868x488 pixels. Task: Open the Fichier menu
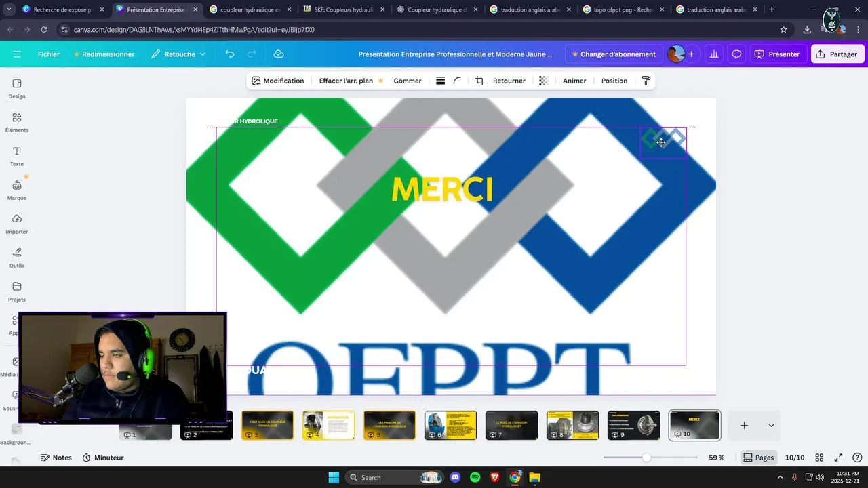pos(49,54)
